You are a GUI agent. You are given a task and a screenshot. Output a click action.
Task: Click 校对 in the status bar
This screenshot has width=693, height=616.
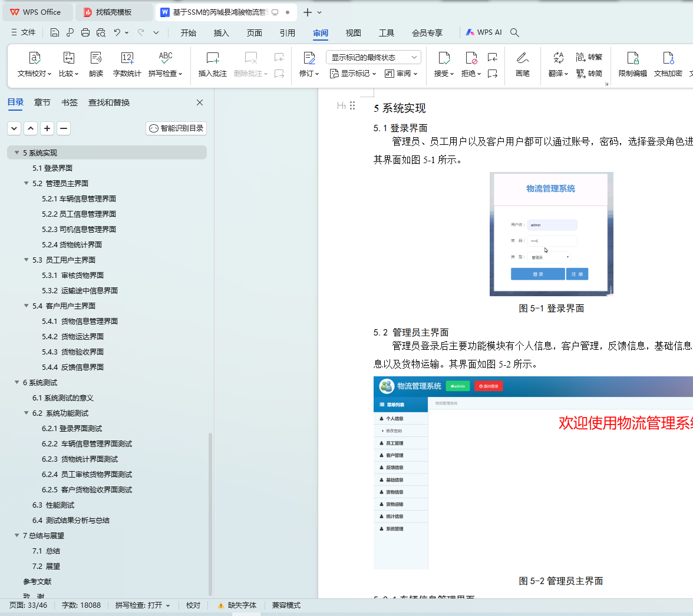point(193,605)
